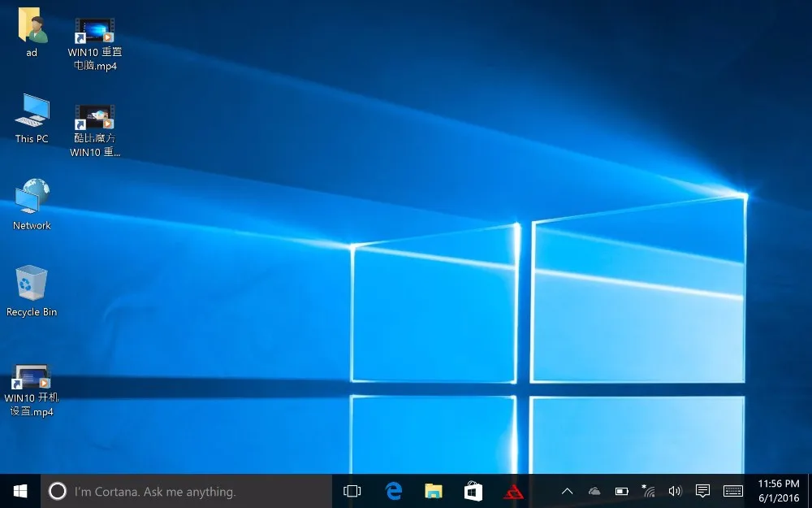This screenshot has width=812, height=508.
Task: Focus the Cortana 'Ask me anything' search box
Action: pos(187,491)
